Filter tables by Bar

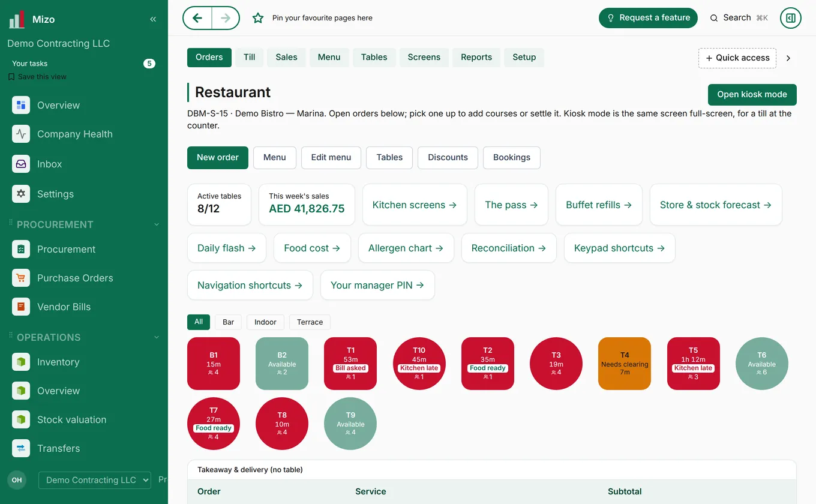(228, 322)
